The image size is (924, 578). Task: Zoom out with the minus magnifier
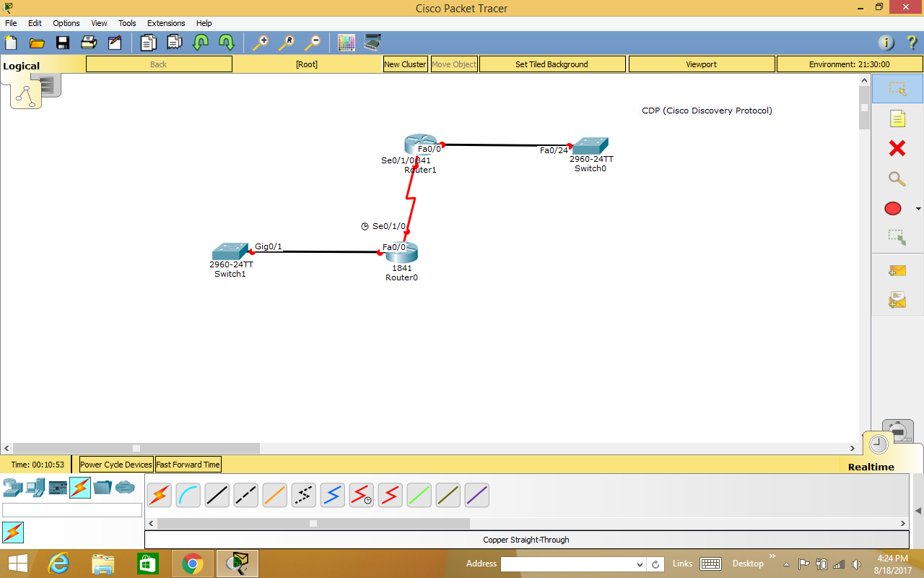[312, 43]
